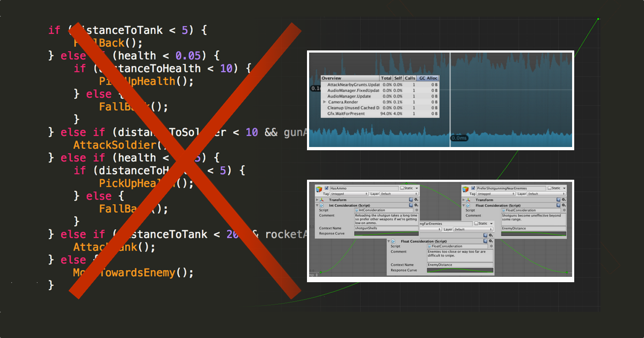Click PreferShotgunningNearEnemies name field

point(511,188)
